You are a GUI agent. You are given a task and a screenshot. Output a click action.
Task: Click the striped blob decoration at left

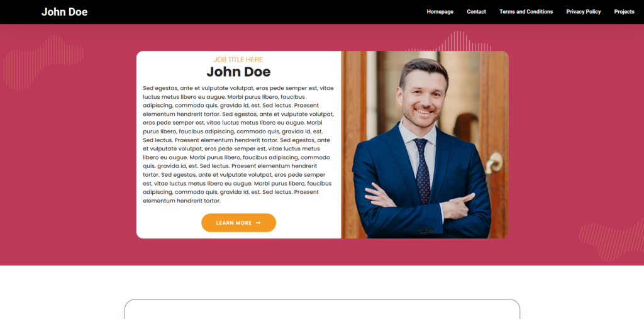(x=43, y=62)
